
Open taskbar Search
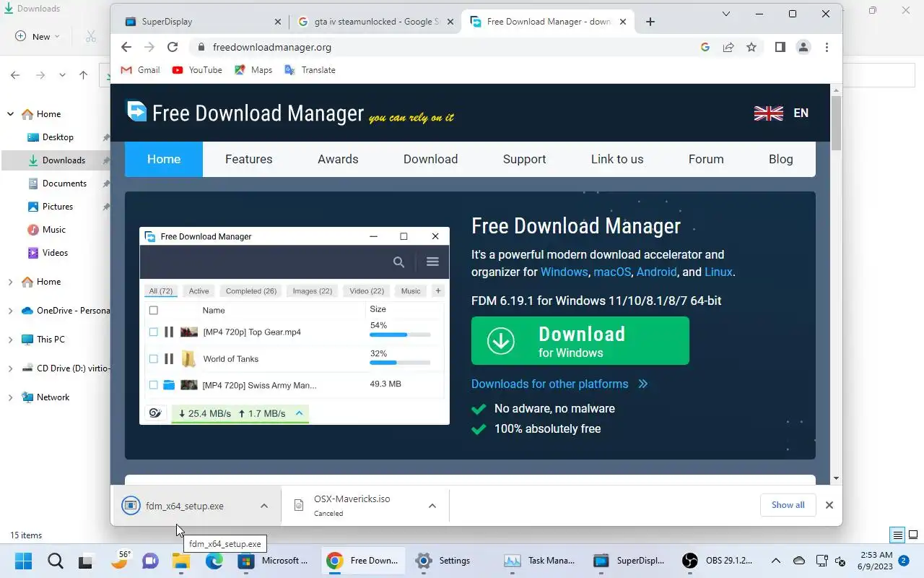(55, 561)
